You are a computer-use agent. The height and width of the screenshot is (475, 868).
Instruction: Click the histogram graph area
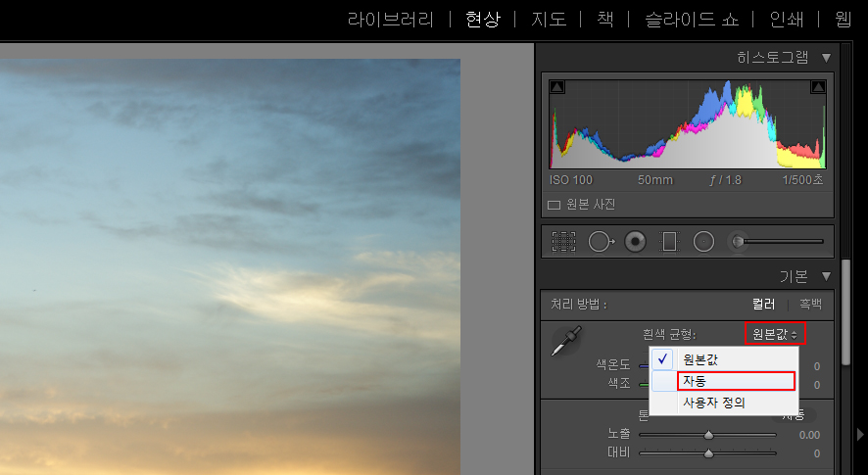click(x=687, y=124)
